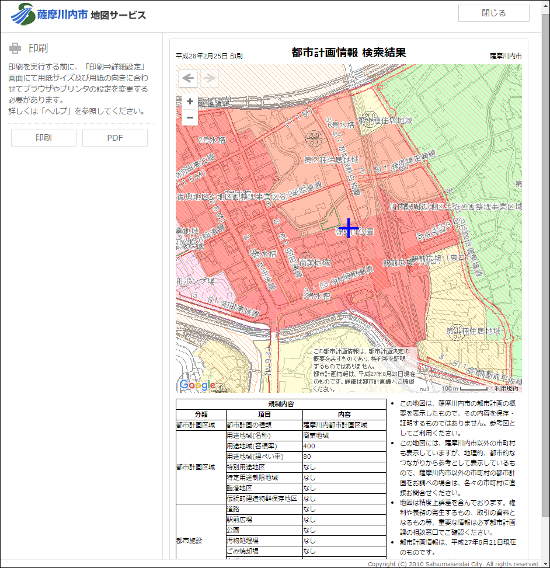Click the printer icon beside 印刷 heading
The image size is (550, 568).
[15, 48]
